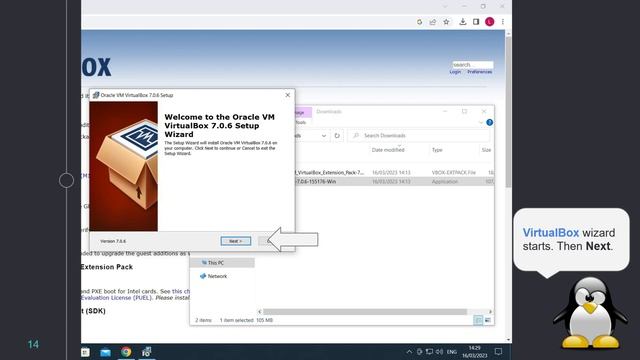Open Mail app from taskbar

click(105, 352)
